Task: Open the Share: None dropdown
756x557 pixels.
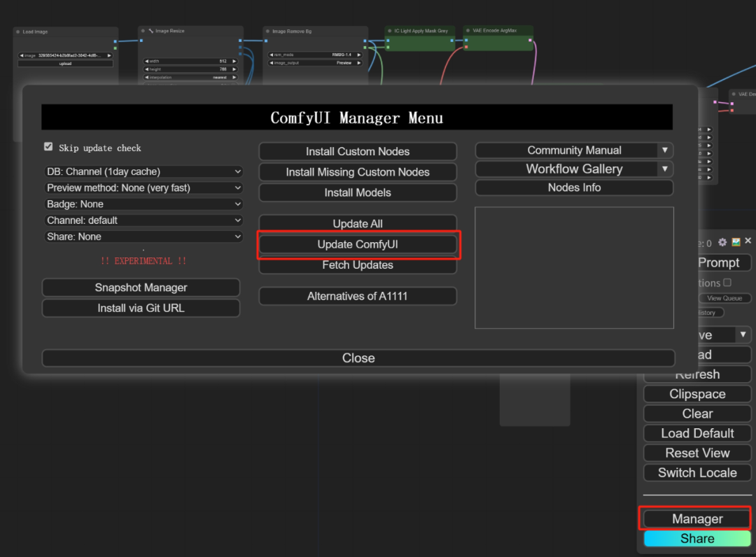Action: tap(143, 237)
